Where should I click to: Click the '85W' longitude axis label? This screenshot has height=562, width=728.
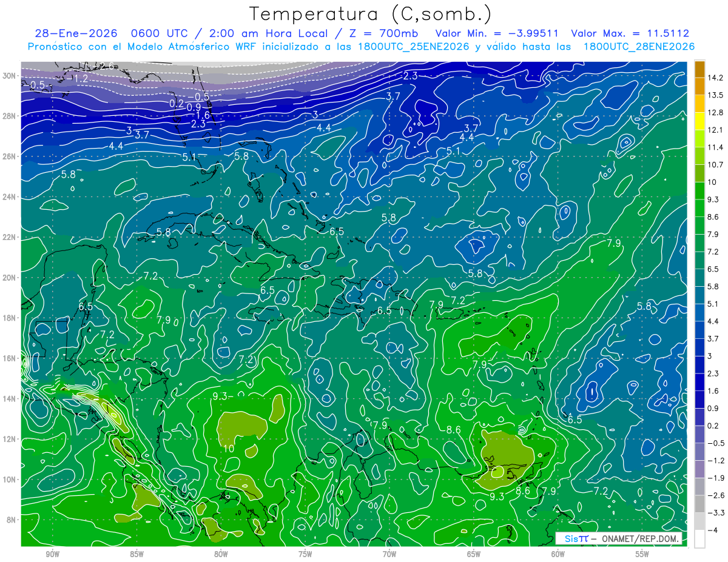[136, 553]
